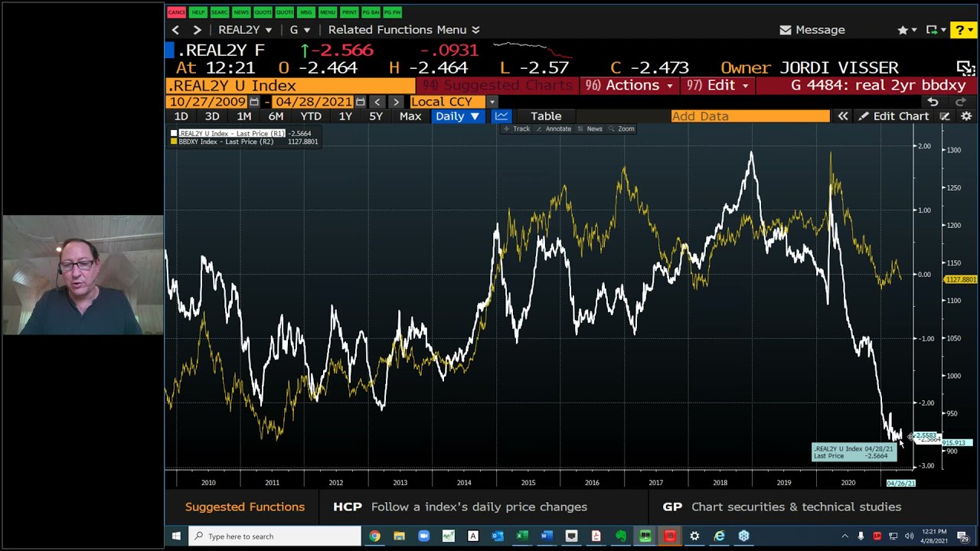Click yellow BBDXY Index legend swatch
This screenshot has width=980, height=551.
pos(175,142)
